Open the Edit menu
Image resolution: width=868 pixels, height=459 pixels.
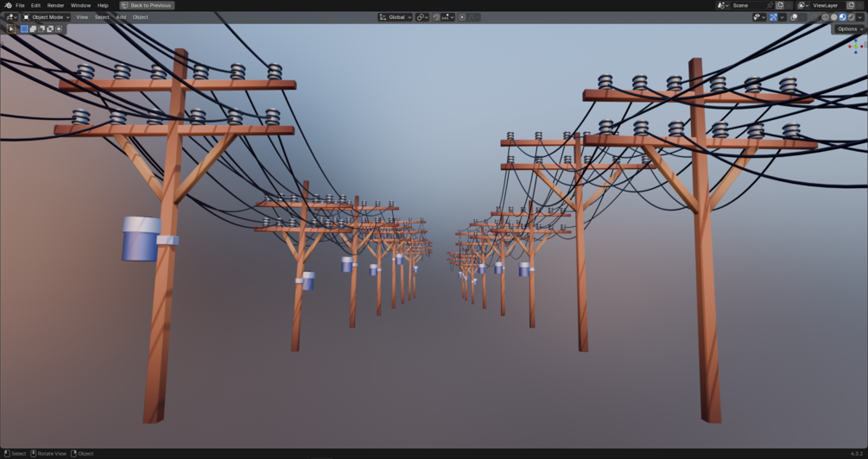click(x=35, y=5)
